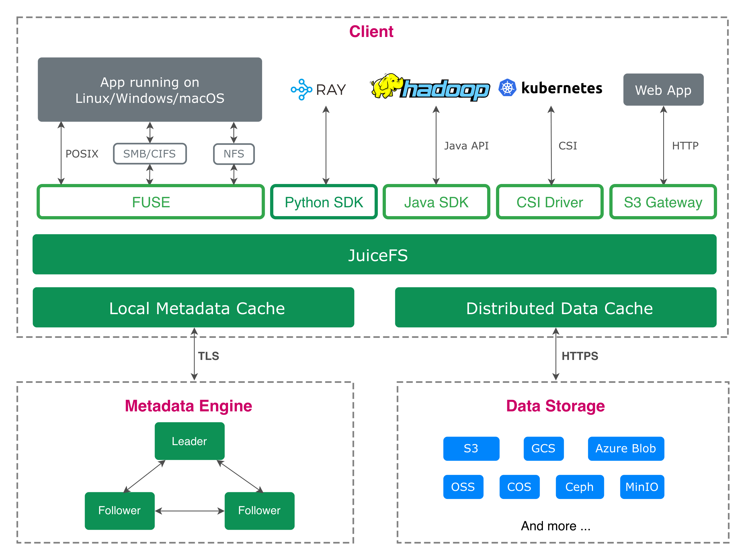Click the Web App box
The width and height of the screenshot is (746, 560).
(x=663, y=90)
